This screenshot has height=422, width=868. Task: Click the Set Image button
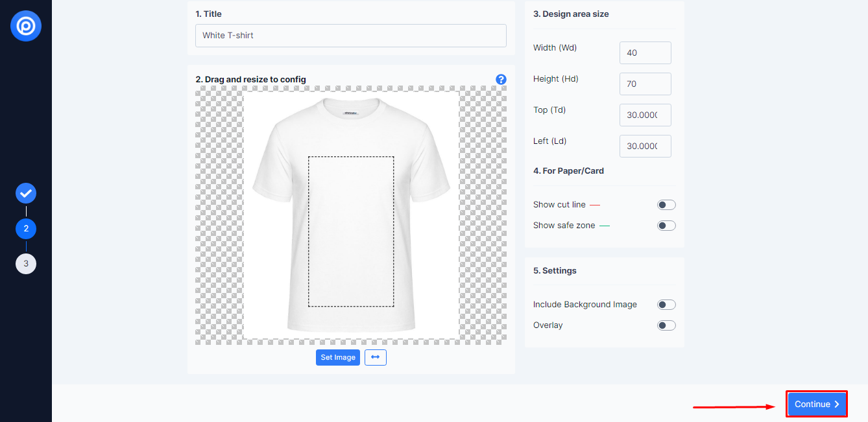(x=338, y=357)
